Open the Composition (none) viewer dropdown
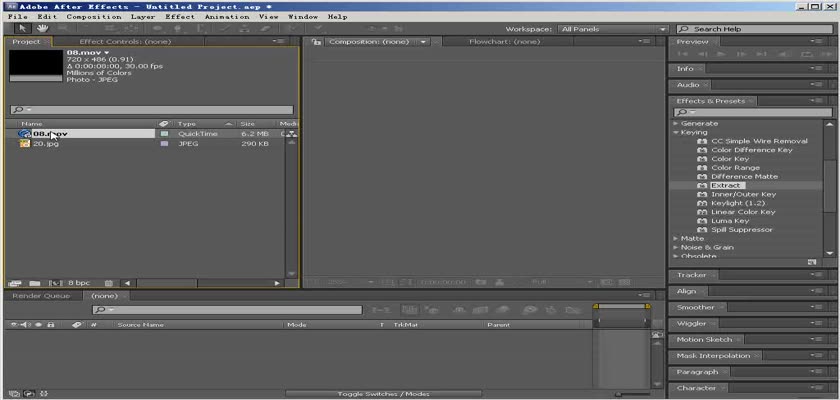 (x=423, y=42)
